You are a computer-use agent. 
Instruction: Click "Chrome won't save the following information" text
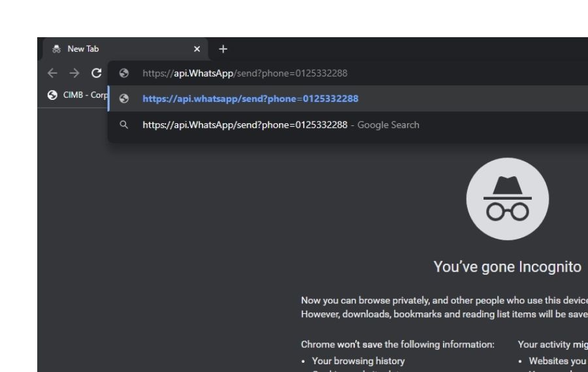pyautogui.click(x=397, y=345)
